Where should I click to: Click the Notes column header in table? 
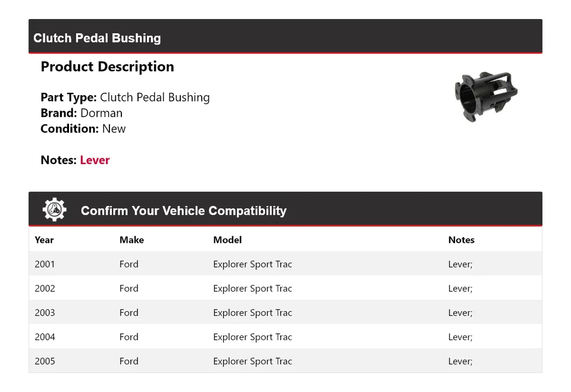[461, 240]
